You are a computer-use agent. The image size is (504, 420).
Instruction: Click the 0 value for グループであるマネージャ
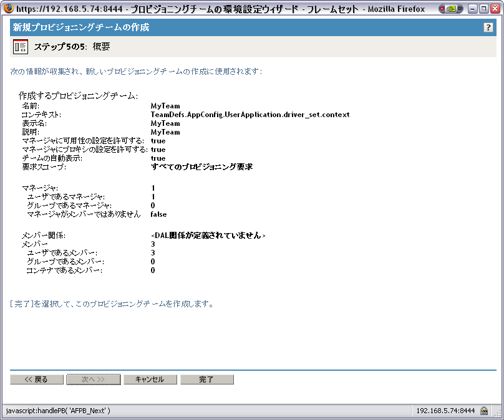[x=153, y=206]
